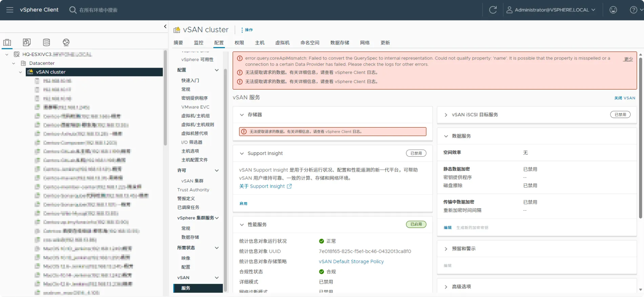Open 已调度任务 settings
The height and width of the screenshot is (297, 644).
tap(188, 207)
